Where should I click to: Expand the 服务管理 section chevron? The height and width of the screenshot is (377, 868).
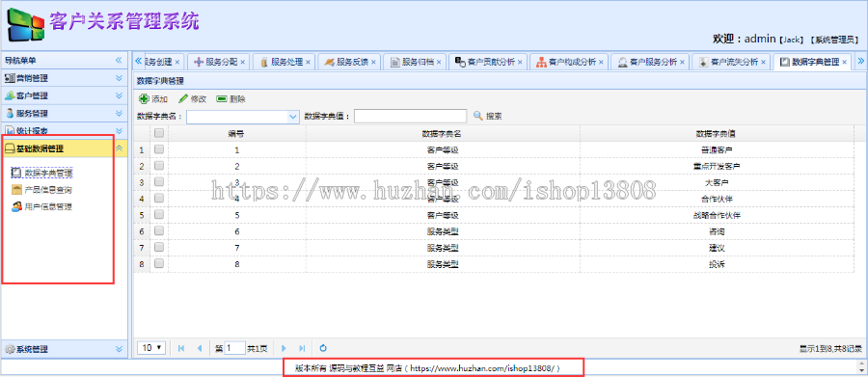(x=119, y=113)
